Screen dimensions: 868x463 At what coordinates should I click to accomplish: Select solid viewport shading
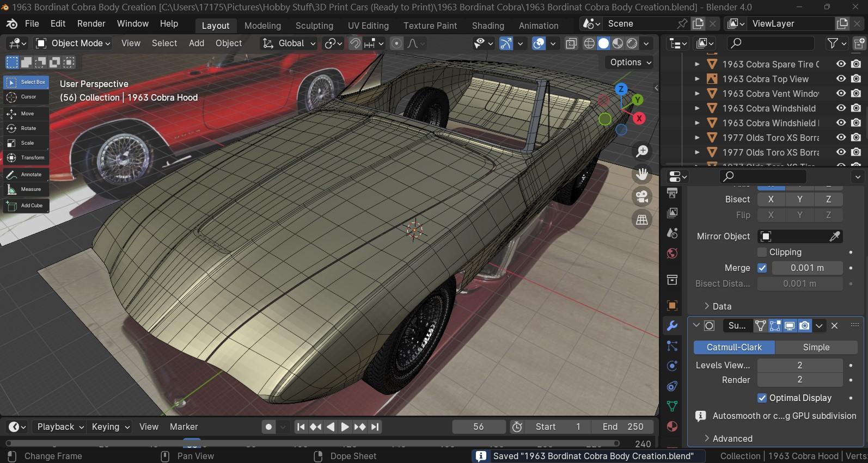(603, 44)
